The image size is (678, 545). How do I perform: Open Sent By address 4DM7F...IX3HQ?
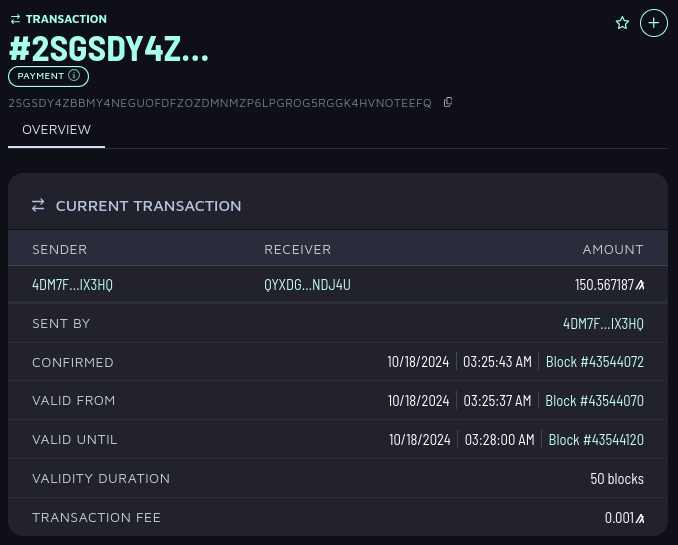pos(603,324)
